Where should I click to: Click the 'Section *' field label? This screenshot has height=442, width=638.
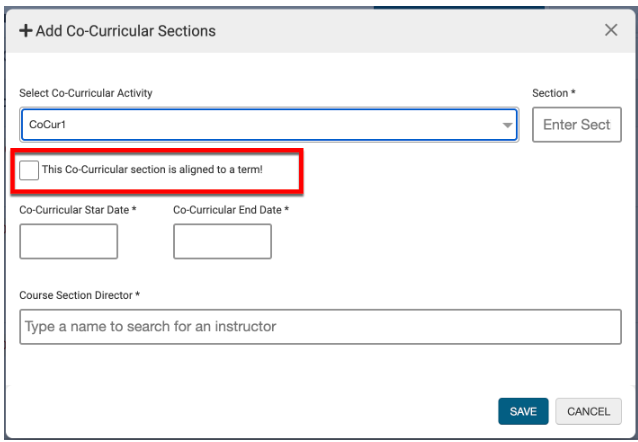click(x=554, y=93)
